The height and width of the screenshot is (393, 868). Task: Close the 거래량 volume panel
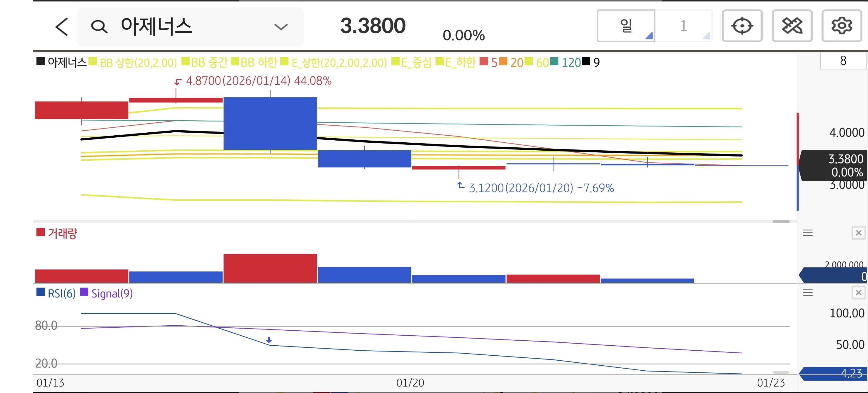tap(858, 233)
